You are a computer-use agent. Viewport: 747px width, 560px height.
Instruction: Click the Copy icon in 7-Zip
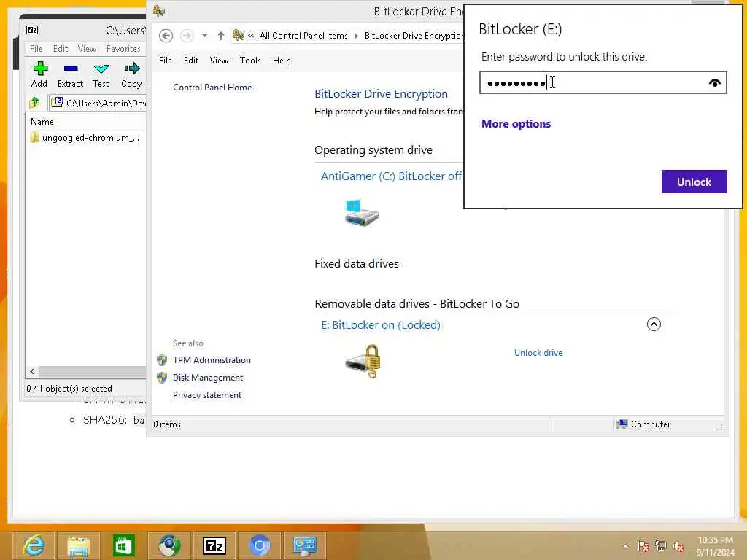(131, 69)
